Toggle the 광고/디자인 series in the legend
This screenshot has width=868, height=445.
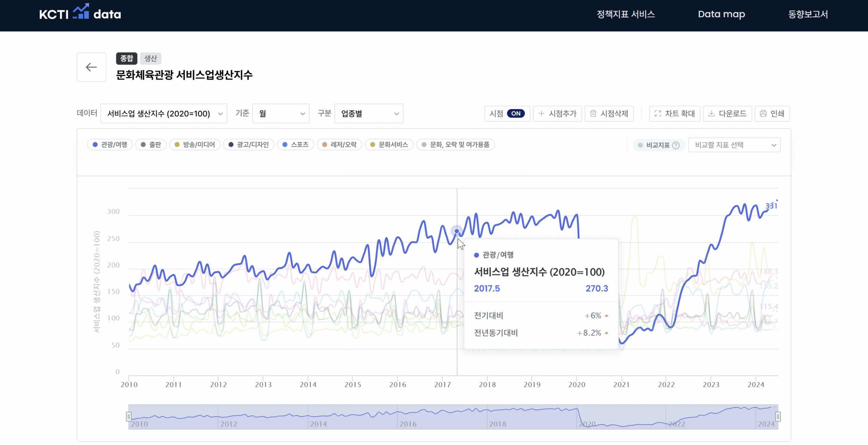click(249, 145)
